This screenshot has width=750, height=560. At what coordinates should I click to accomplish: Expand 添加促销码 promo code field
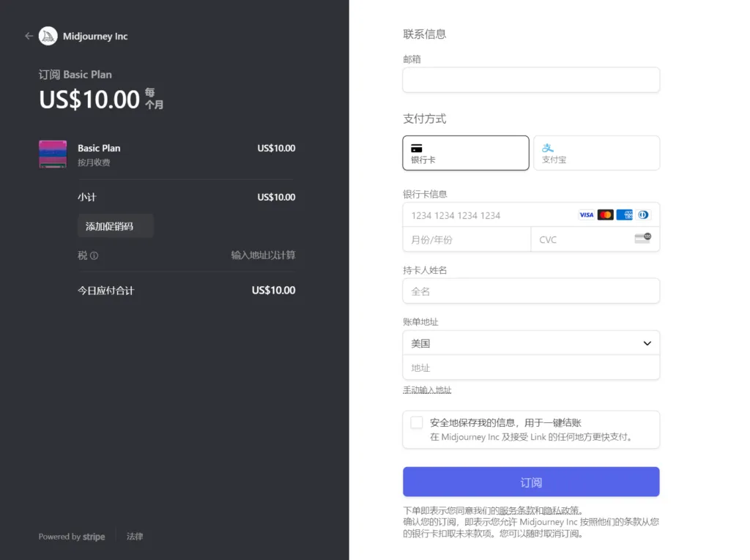click(x=115, y=225)
